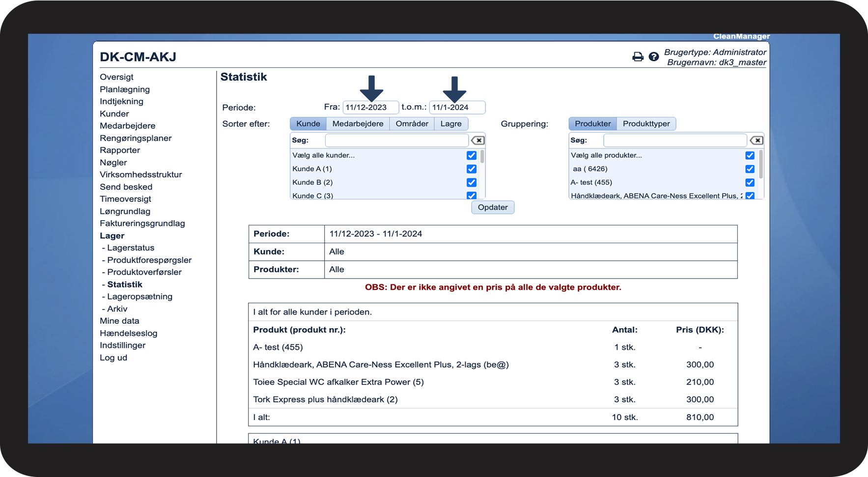Clear the product search field

[x=756, y=140]
